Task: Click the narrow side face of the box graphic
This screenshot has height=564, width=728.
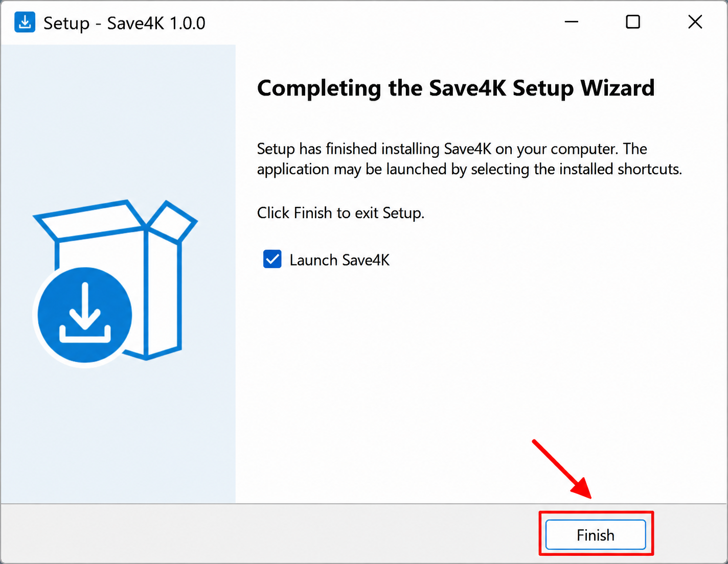Action: (164, 294)
